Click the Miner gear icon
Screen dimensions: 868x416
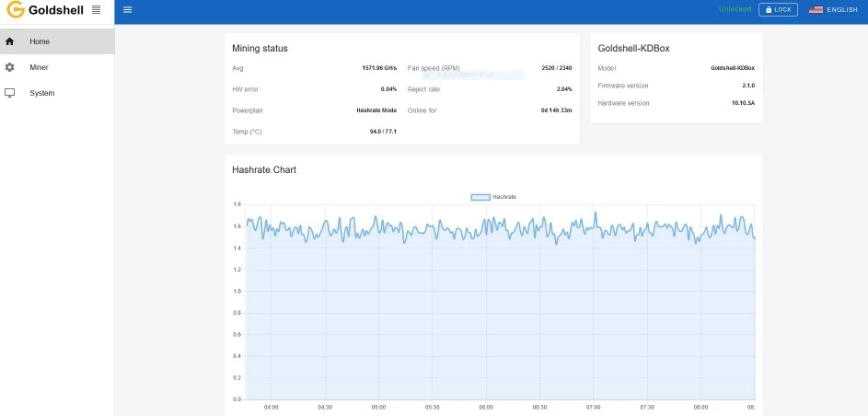click(x=9, y=67)
